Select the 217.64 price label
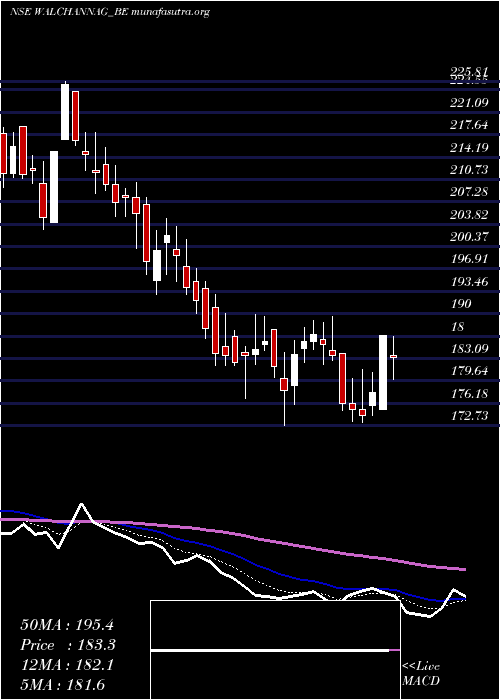Image resolution: width=500 pixels, height=700 pixels. tap(469, 125)
